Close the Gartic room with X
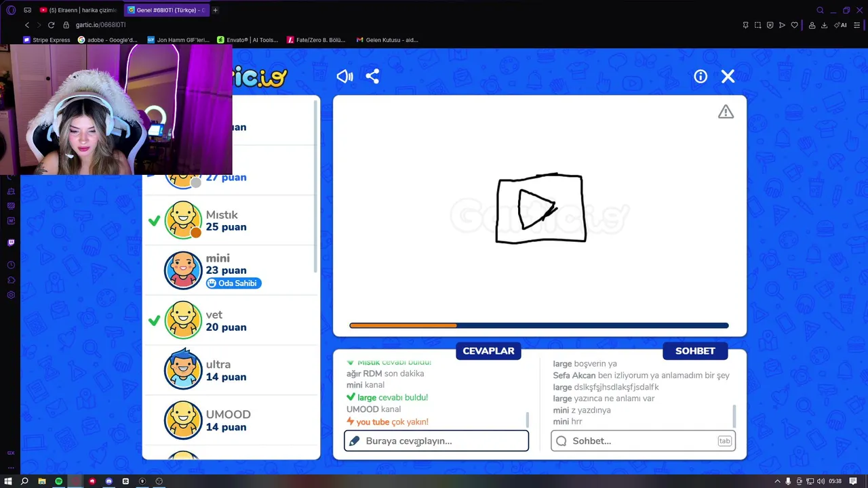The width and height of the screenshot is (868, 488). [x=728, y=77]
